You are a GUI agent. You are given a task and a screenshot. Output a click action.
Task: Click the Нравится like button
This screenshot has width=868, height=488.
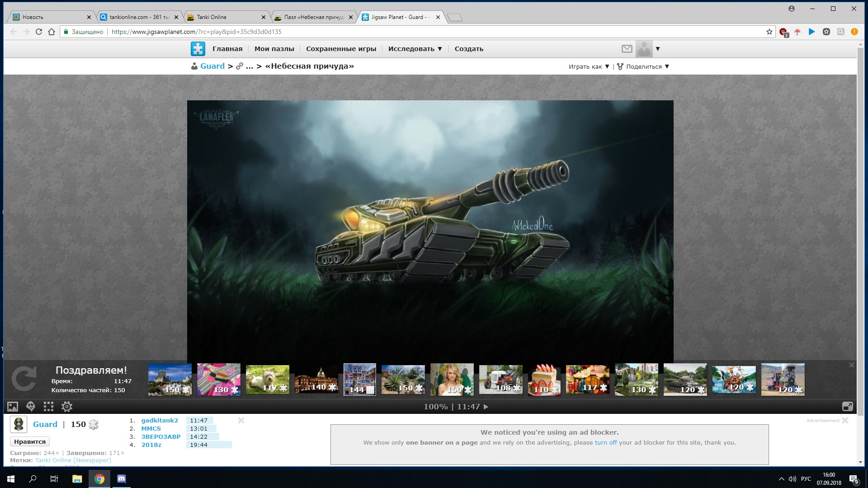tap(30, 441)
